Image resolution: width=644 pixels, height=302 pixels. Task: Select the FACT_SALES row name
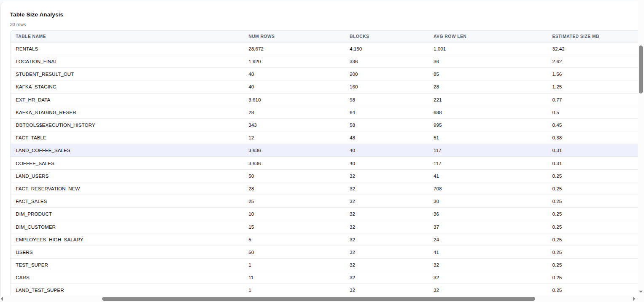pyautogui.click(x=31, y=201)
